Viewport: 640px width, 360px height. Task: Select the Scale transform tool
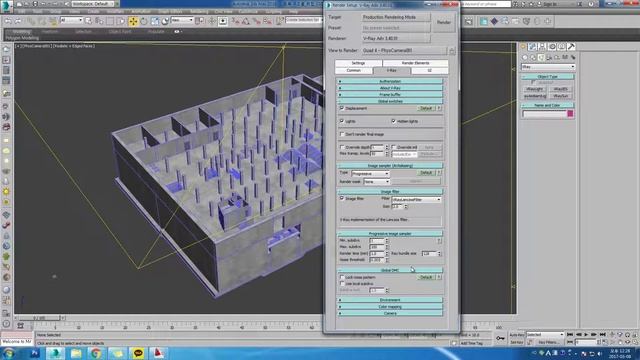tap(155, 21)
